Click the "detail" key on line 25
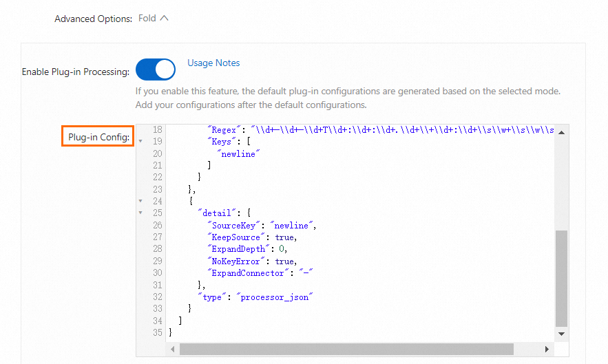The height and width of the screenshot is (364, 608). click(217, 213)
